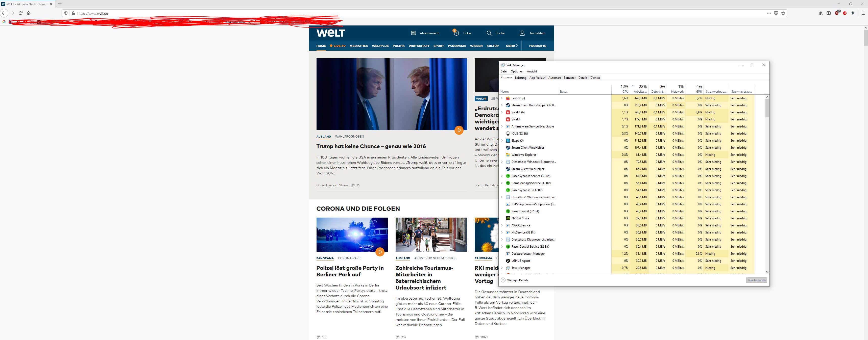Expand Vivaldi (6) process group
Viewport: 868px width, 340px height.
click(x=502, y=112)
